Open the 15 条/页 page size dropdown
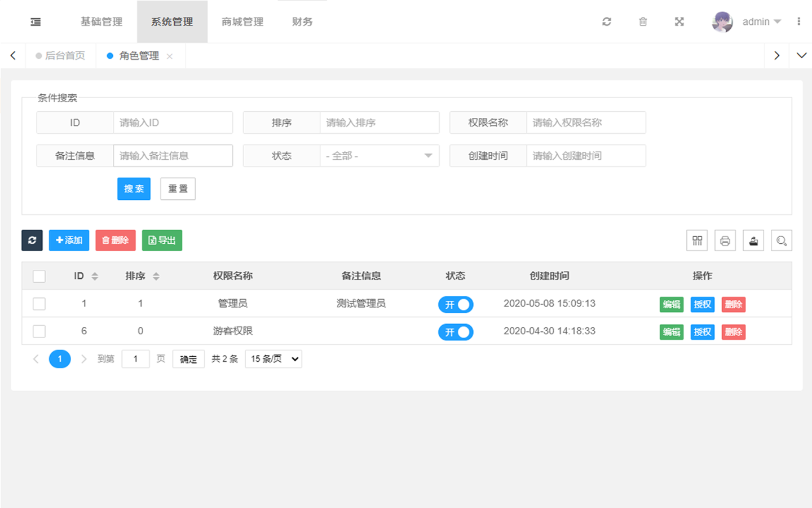Viewport: 812px width, 508px height. [273, 359]
